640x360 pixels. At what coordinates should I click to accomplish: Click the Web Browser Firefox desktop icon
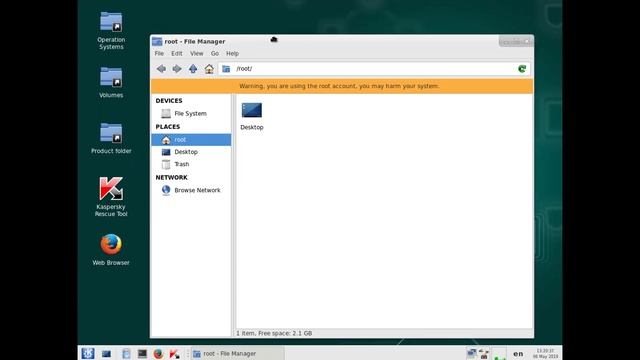tap(111, 249)
